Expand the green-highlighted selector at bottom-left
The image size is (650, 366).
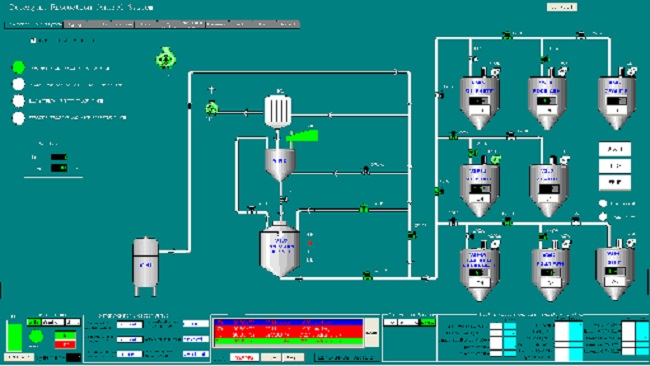tap(34, 322)
